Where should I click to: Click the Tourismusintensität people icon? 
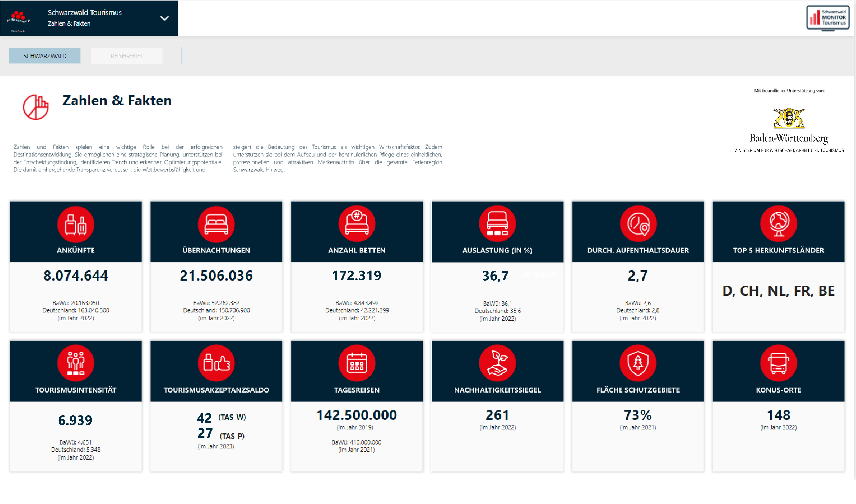point(76,363)
